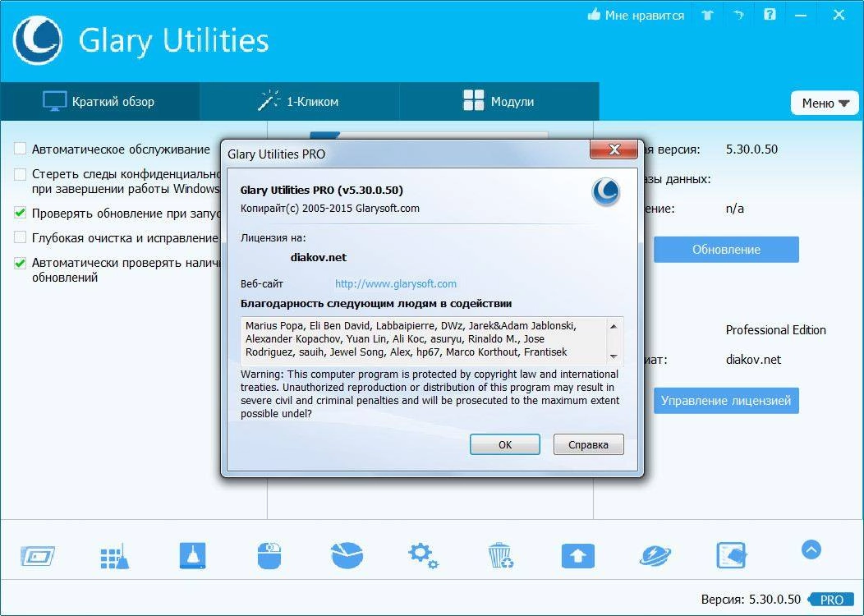Open the skins t-shirt icon
This screenshot has height=616, width=864.
707,15
